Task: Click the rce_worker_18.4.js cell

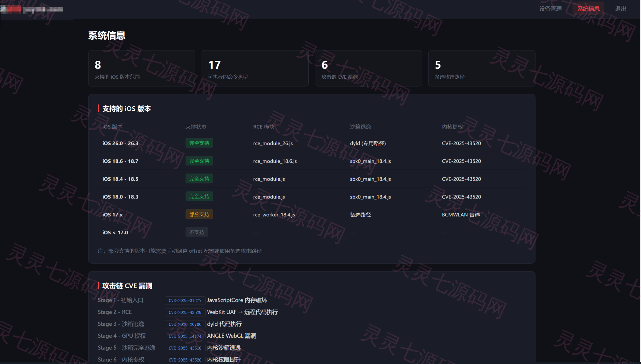Action: (x=274, y=215)
